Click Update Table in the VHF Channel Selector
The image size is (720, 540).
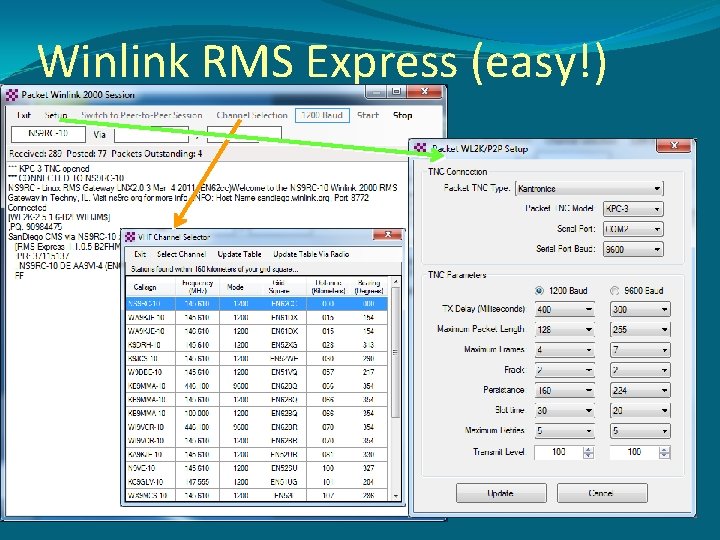239,254
